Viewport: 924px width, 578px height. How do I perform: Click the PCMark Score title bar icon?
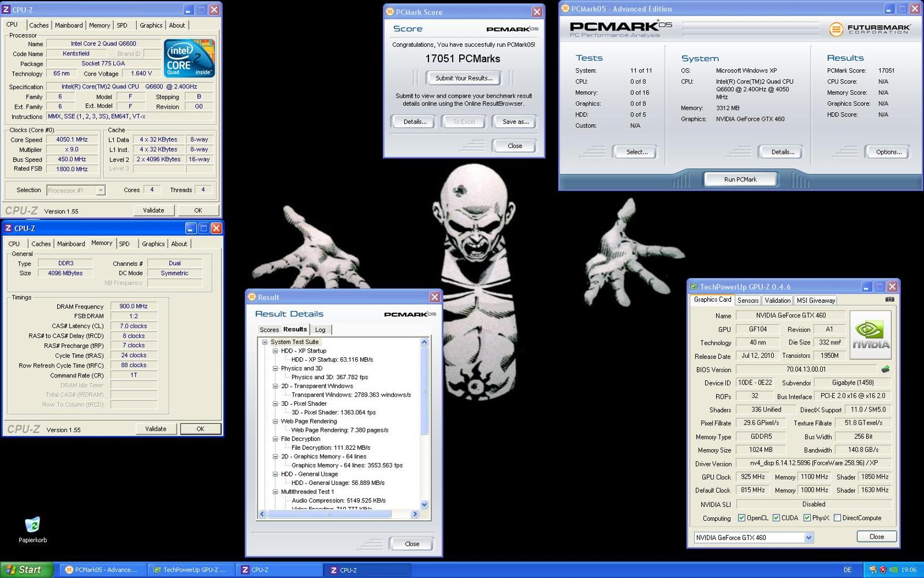[x=390, y=12]
